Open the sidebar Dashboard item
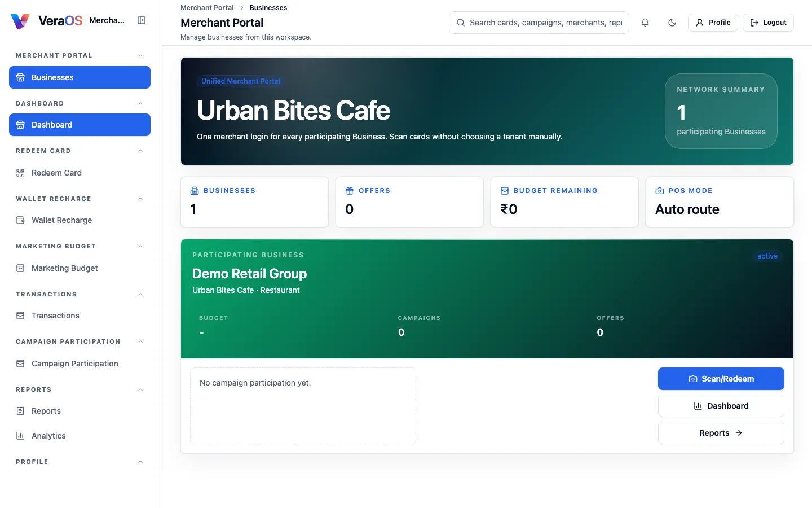812x508 pixels. tap(80, 125)
